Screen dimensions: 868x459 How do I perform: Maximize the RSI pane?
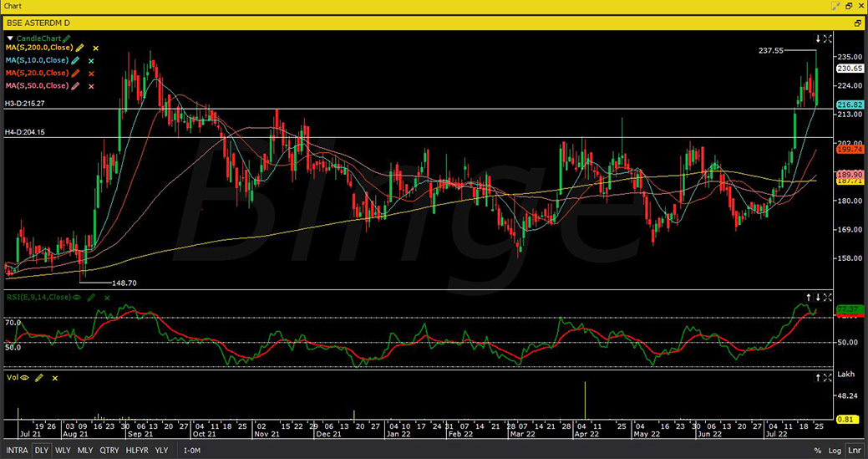(x=827, y=298)
